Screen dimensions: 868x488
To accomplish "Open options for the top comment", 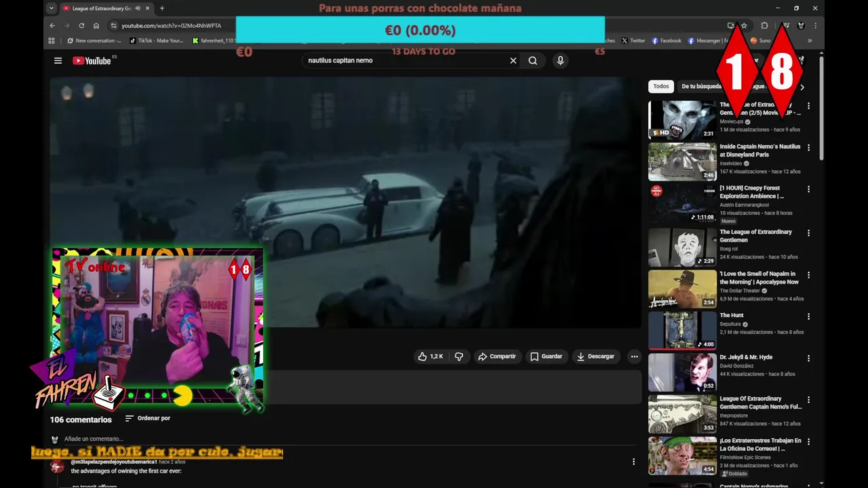I will coord(633,462).
